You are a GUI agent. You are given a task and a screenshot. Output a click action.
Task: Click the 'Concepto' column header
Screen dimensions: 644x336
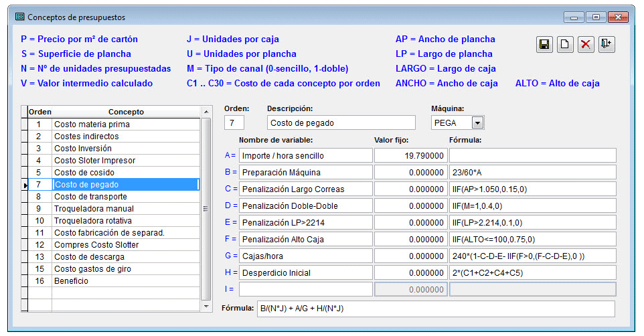coord(126,112)
